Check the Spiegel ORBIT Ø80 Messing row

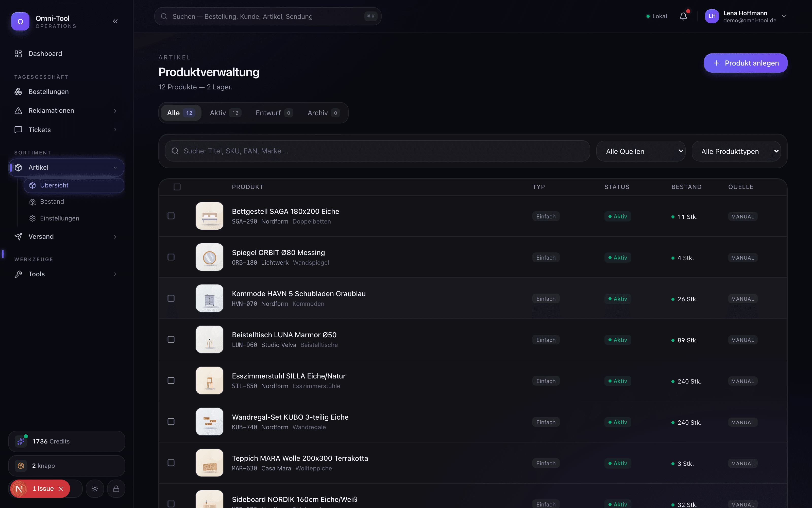tap(171, 257)
